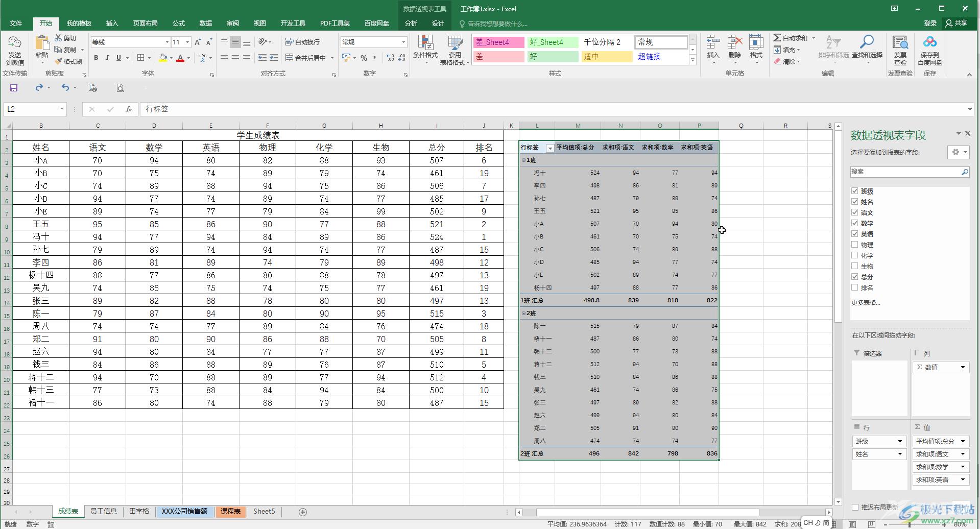Uncheck the 班级 field checkbox

click(x=855, y=191)
